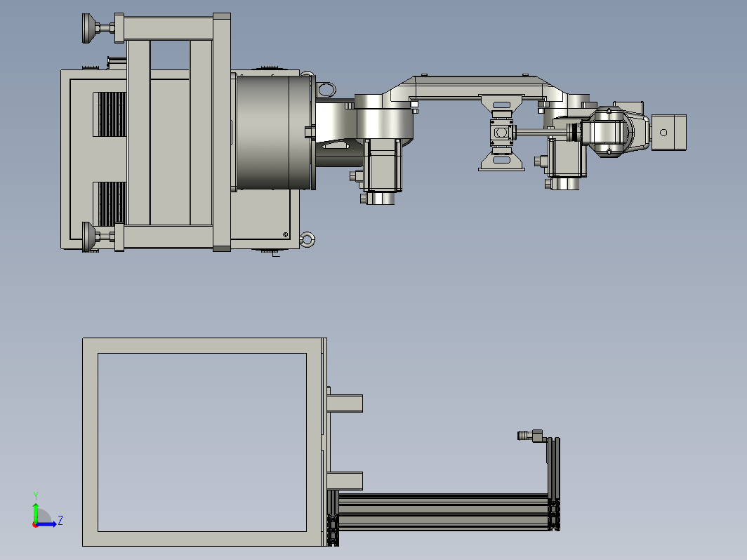Select the lower lifting eye bolt on cabinet
Viewport: 747px width, 560px height.
coord(308,239)
